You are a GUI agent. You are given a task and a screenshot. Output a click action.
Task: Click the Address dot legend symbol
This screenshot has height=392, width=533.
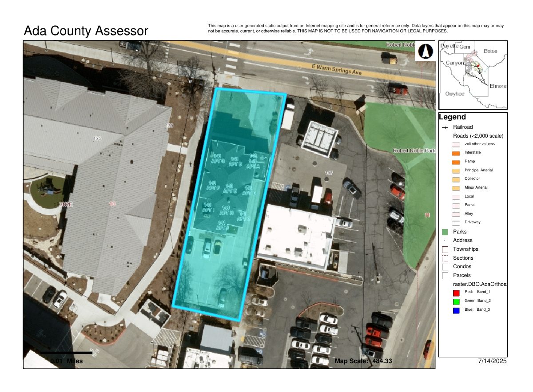click(x=445, y=241)
